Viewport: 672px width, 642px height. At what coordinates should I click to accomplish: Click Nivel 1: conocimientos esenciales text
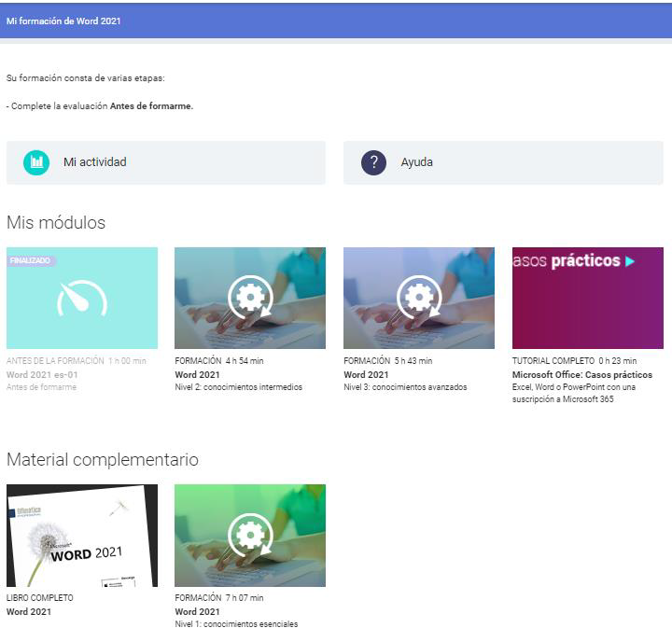[236, 624]
